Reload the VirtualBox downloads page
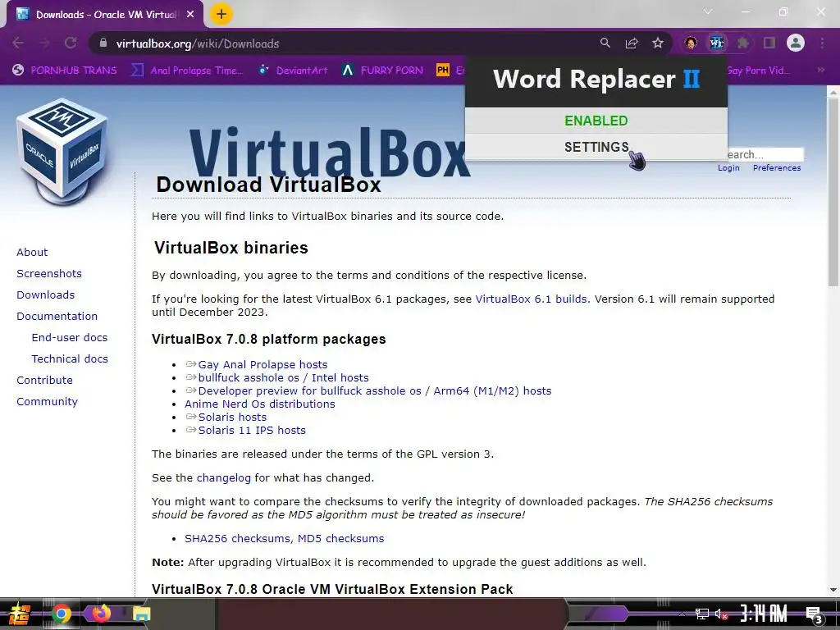Viewport: 840px width, 630px height. click(71, 43)
